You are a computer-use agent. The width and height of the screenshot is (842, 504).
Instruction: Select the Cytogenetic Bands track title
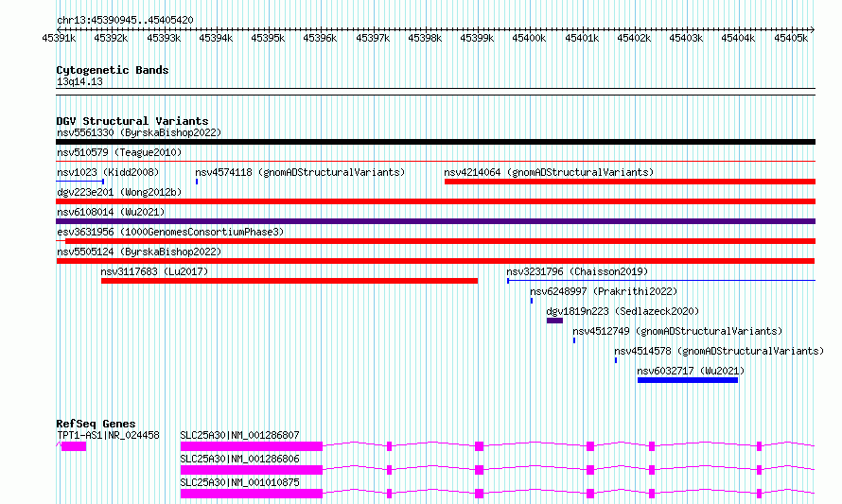click(x=113, y=70)
